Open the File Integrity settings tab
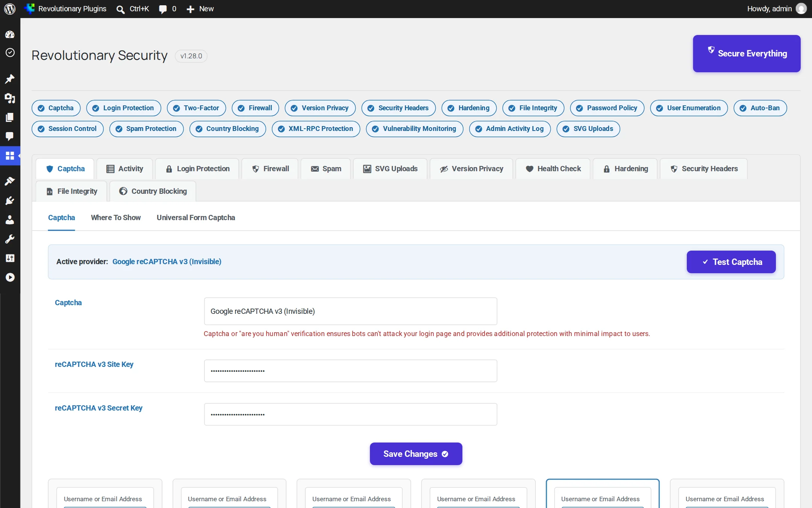The image size is (812, 508). (71, 191)
